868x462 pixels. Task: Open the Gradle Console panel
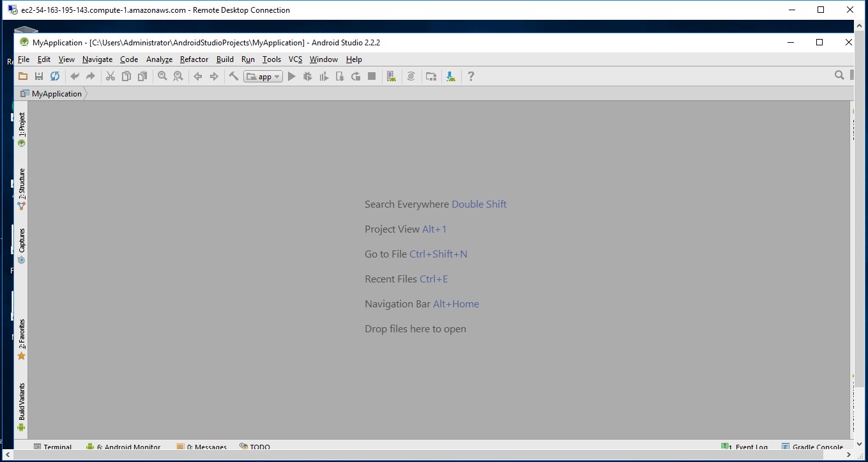pos(816,447)
